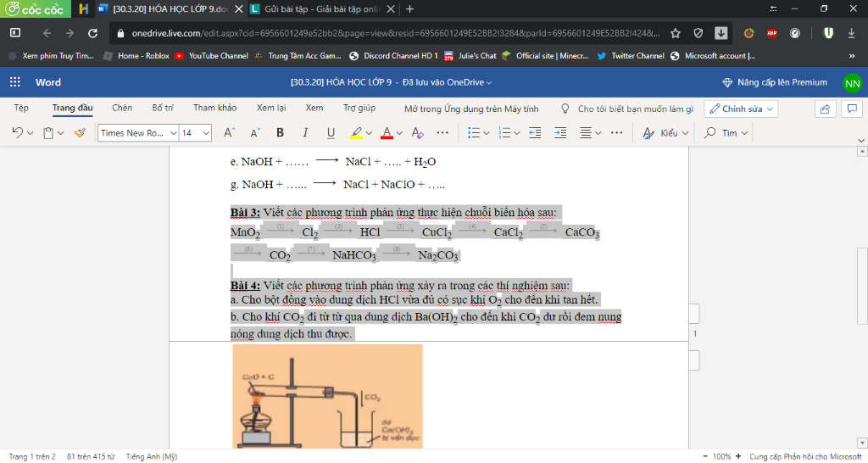Click Cung cấp Phản hồi cho Microsoft

[805, 456]
